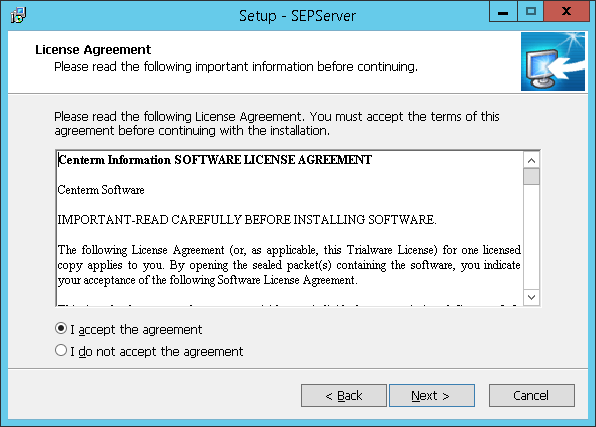Click the license text scroll down arrow
Screen dimensions: 596x427
pos(531,297)
